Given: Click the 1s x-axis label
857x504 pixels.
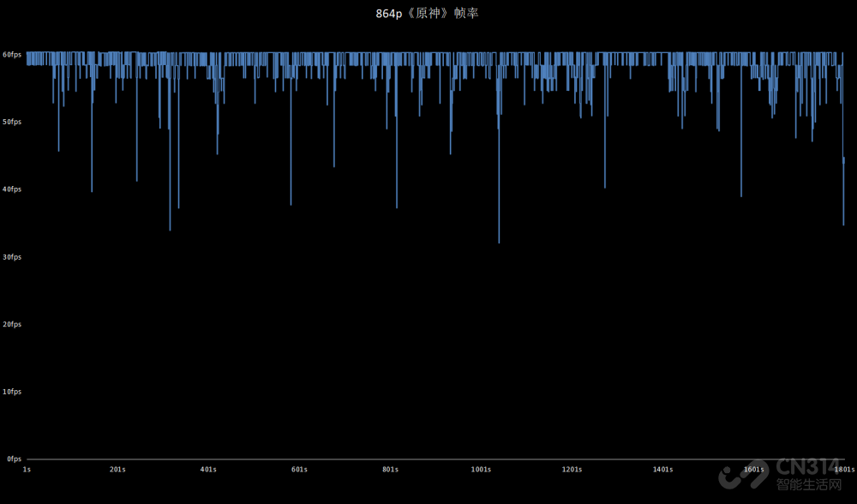Looking at the screenshot, I should point(27,470).
